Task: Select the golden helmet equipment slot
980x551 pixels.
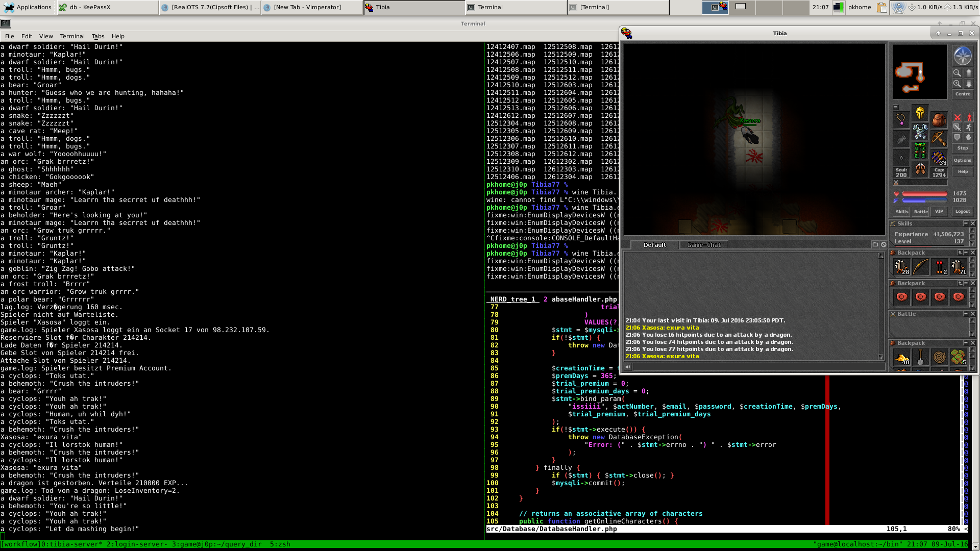Action: pos(920,113)
